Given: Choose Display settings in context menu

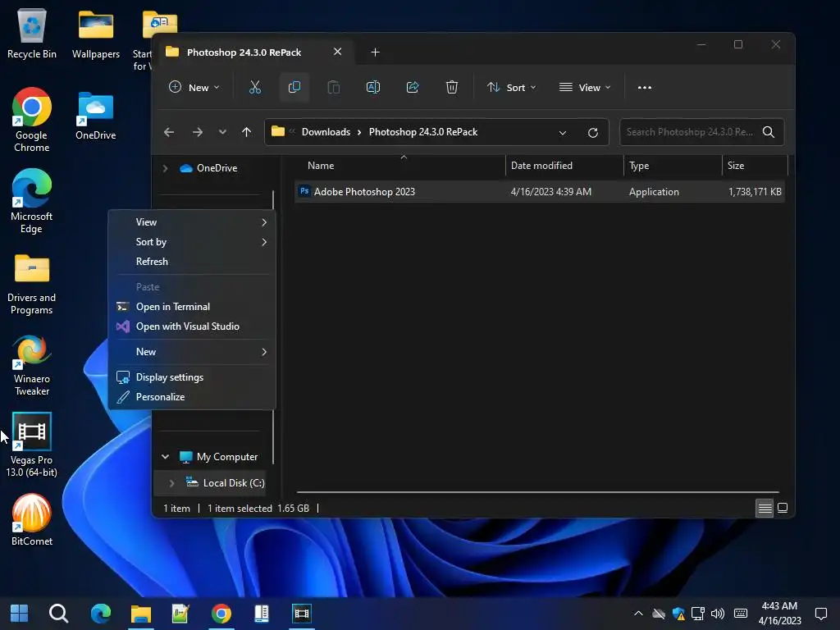Looking at the screenshot, I should 192,377.
